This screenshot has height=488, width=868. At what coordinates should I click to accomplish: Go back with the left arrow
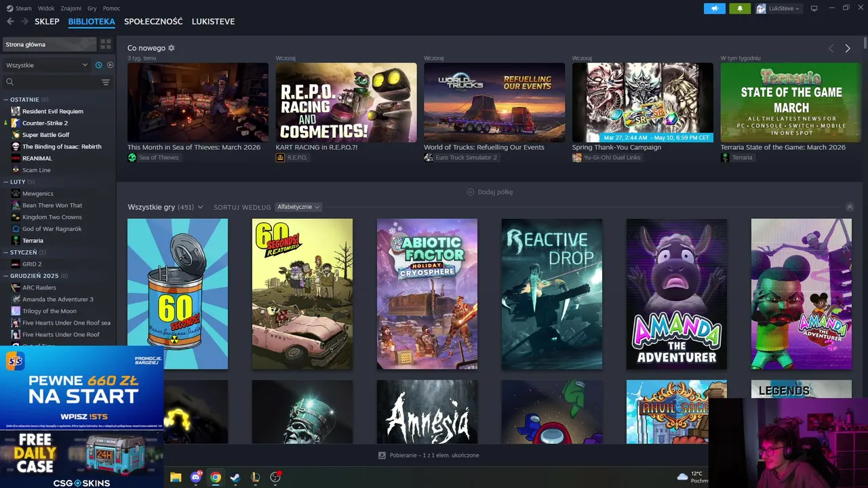click(10, 22)
